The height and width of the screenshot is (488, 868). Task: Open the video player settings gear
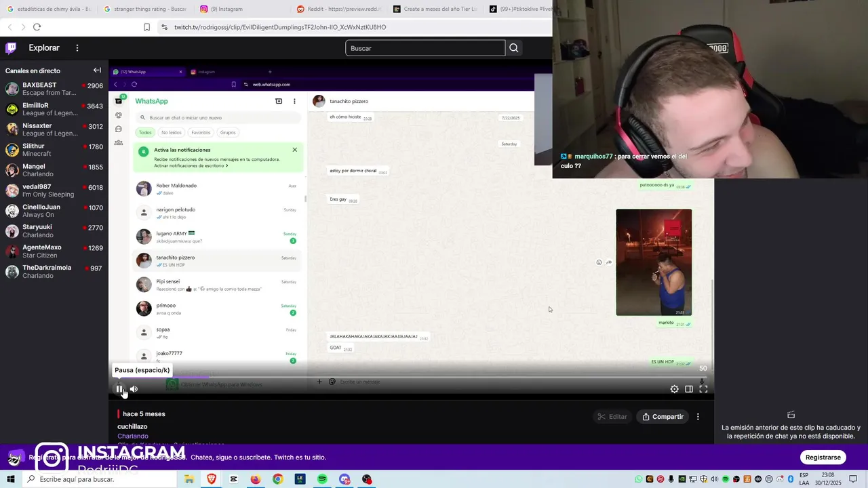click(x=674, y=389)
